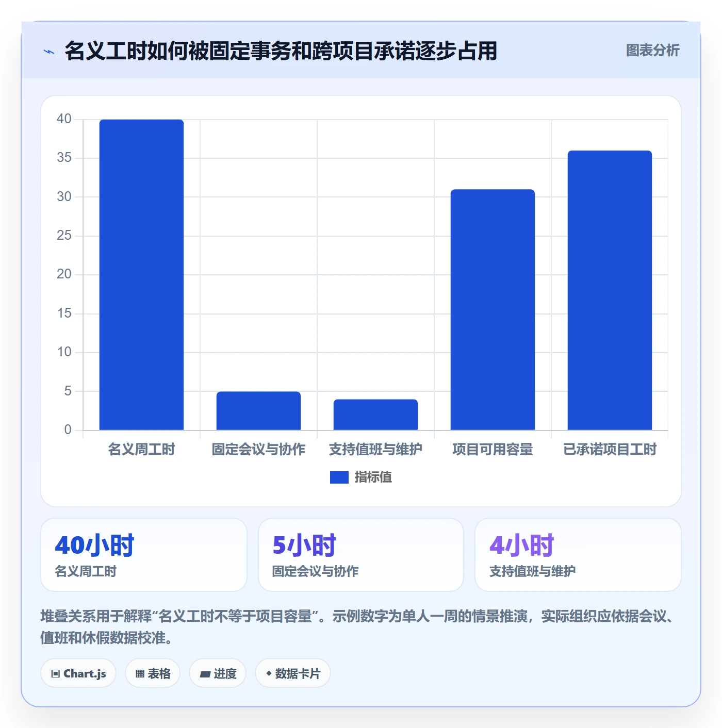Click the 支持值班与维护 x-axis label
Screen dimensions: 722x728
pyautogui.click(x=375, y=450)
